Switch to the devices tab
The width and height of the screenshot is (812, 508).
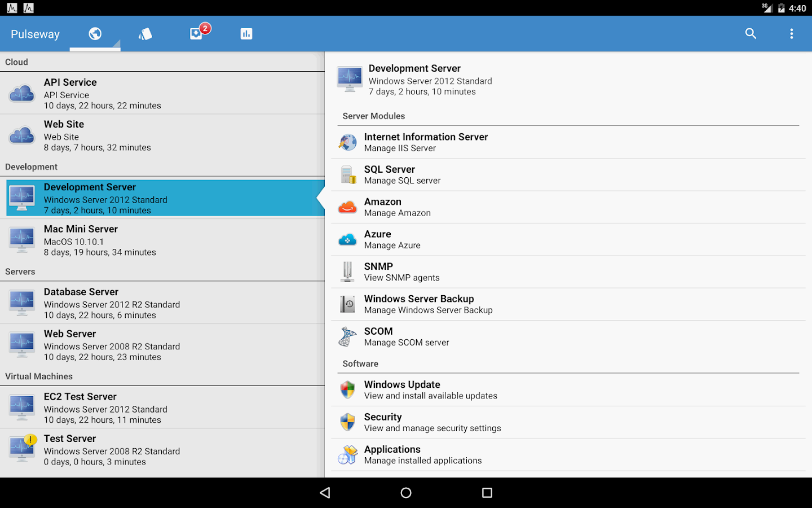[145, 33]
